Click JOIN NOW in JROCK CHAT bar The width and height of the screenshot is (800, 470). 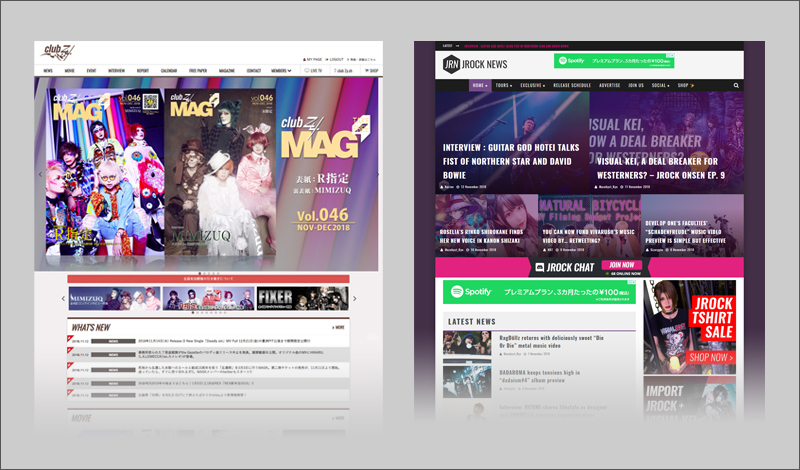(x=621, y=265)
